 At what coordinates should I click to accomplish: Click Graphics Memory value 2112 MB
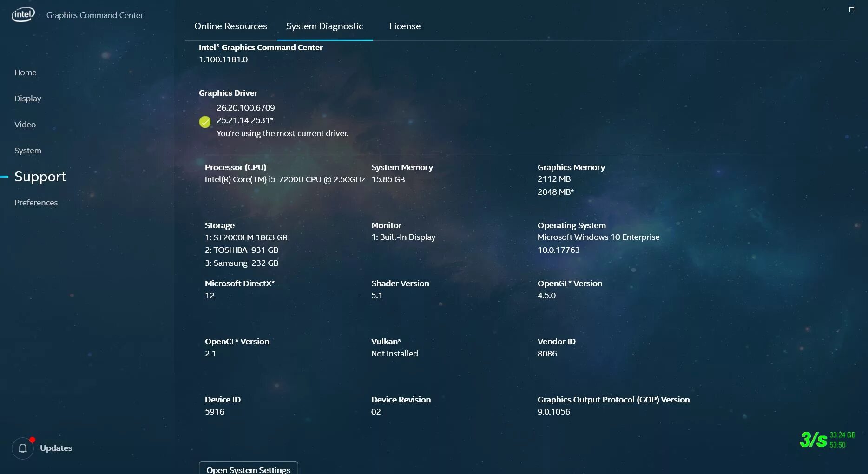(x=554, y=179)
